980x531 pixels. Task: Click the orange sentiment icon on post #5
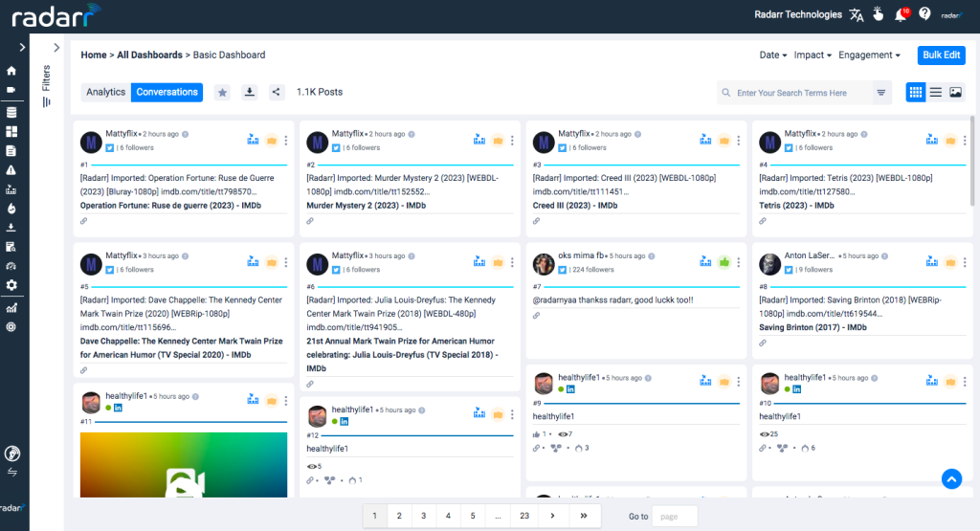tap(272, 262)
